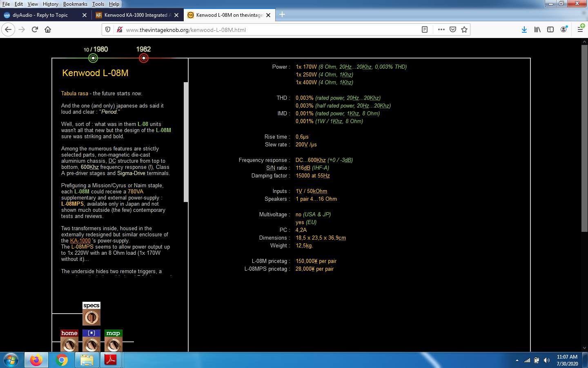Reload the current page
The image size is (588, 368).
[x=35, y=29]
